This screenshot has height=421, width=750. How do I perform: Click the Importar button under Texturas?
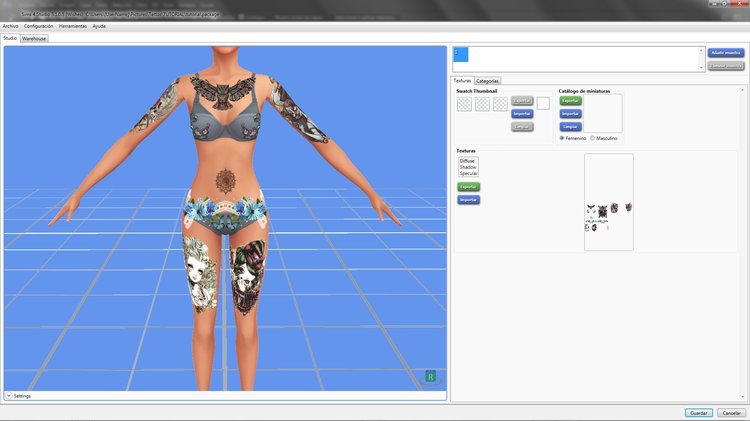click(x=468, y=199)
